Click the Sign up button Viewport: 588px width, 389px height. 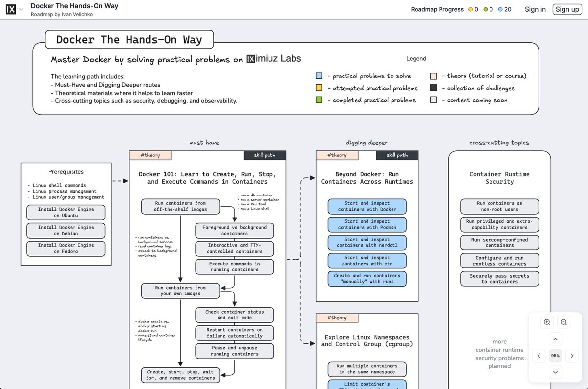click(567, 9)
